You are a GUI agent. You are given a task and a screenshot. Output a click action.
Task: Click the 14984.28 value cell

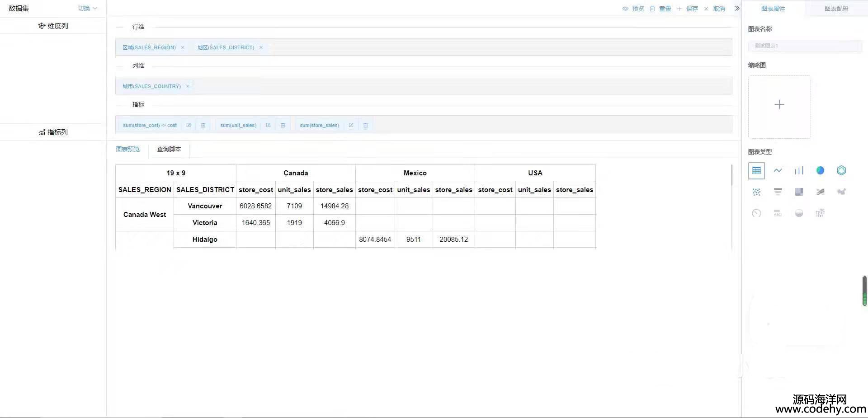click(335, 206)
